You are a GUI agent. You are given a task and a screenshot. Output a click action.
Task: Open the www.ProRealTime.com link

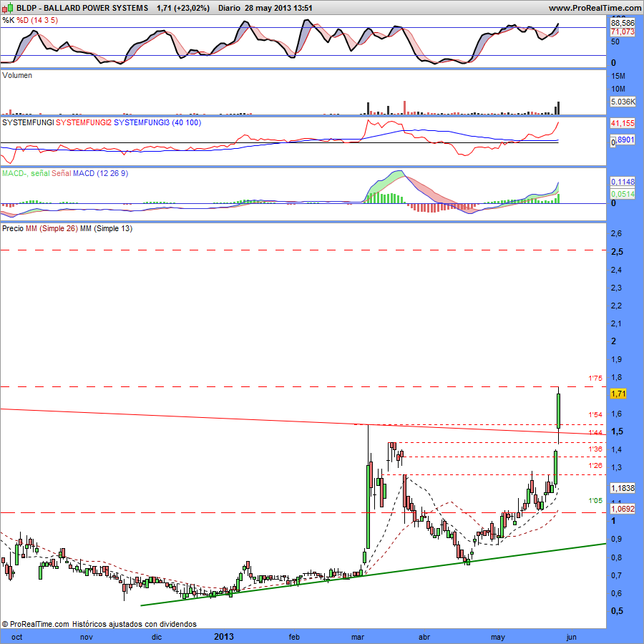[x=595, y=8]
